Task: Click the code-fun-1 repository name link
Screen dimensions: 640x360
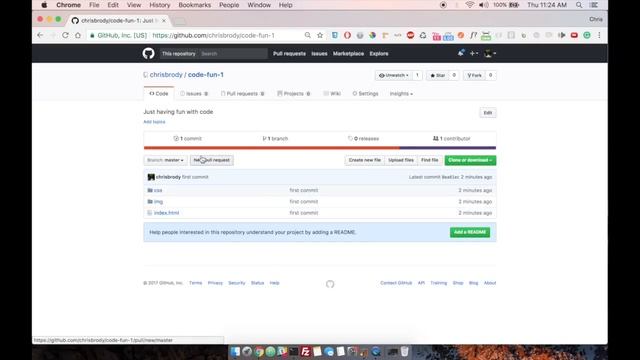Action: (206, 75)
